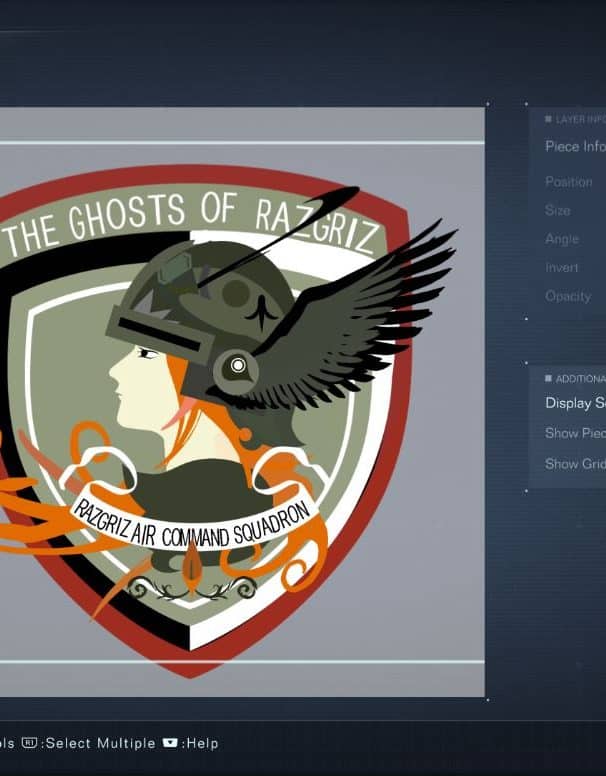Click the Select Multiple label
The image size is (606, 776).
pyautogui.click(x=101, y=743)
